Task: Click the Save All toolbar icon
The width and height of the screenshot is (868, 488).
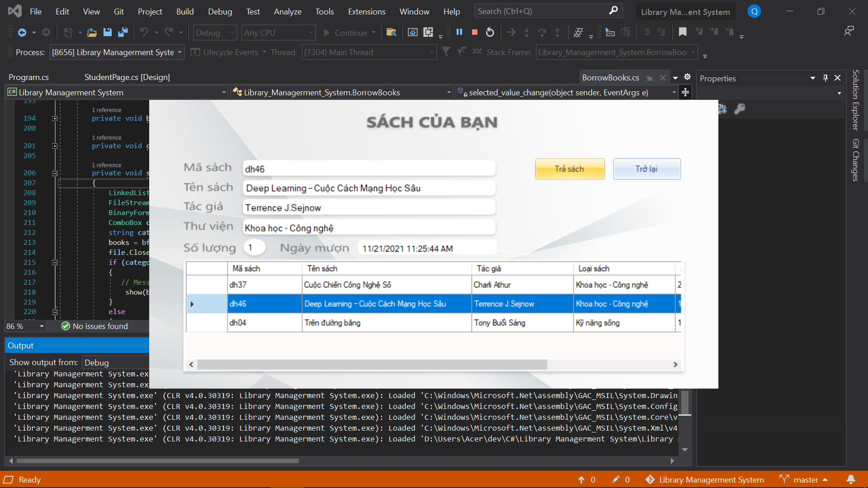Action: point(123,32)
